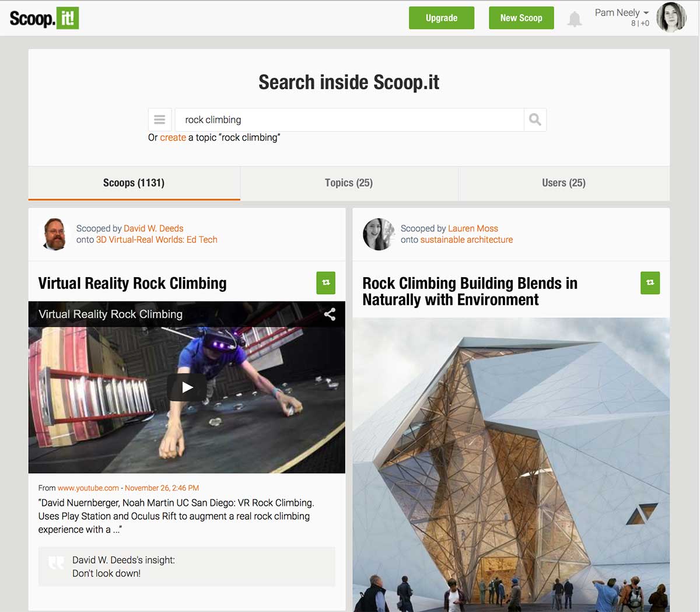Screen dimensions: 700x612
Task: Create a New Scoop
Action: (x=521, y=18)
